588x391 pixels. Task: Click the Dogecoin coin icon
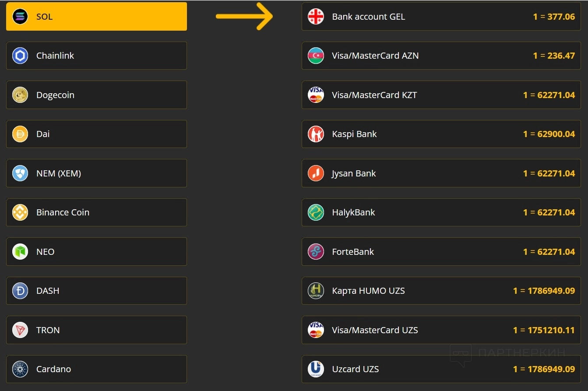[x=20, y=95]
